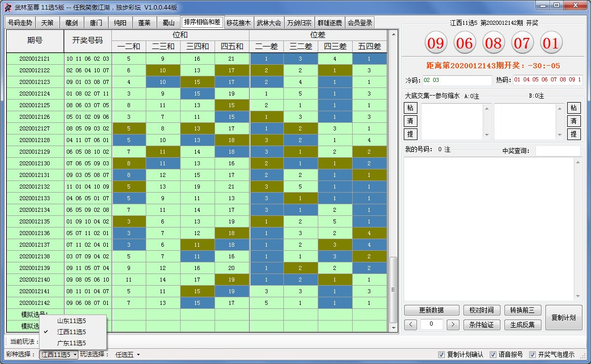Toggle the 复制计划确认 checkbox

click(x=442, y=354)
